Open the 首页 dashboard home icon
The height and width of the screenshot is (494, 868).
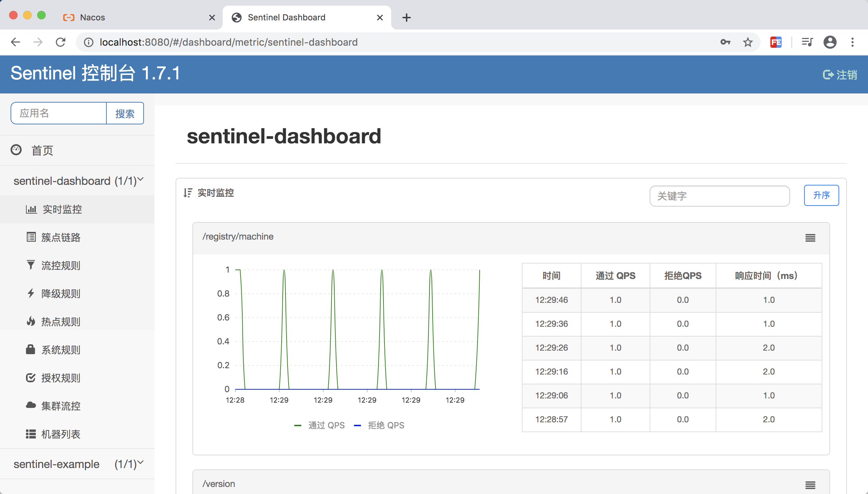point(16,150)
